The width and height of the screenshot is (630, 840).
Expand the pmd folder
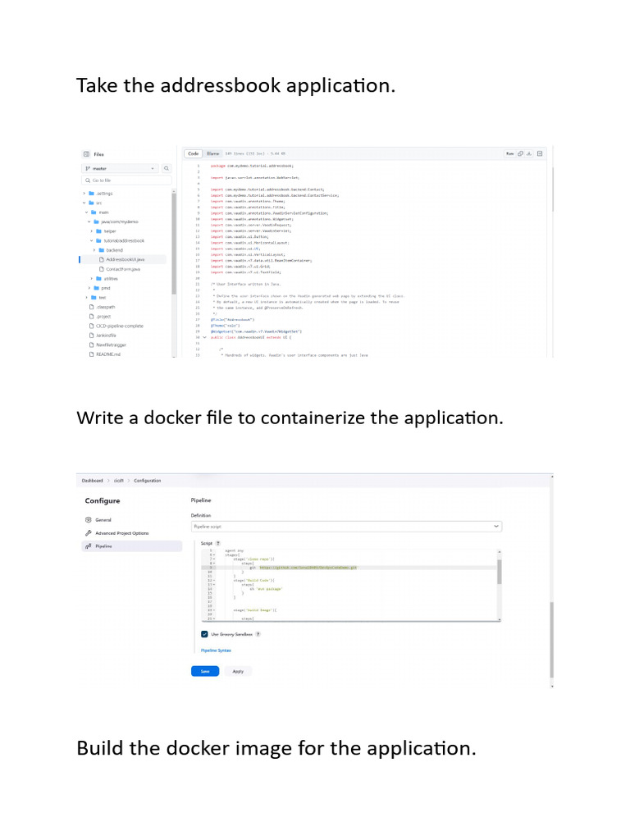pos(89,288)
